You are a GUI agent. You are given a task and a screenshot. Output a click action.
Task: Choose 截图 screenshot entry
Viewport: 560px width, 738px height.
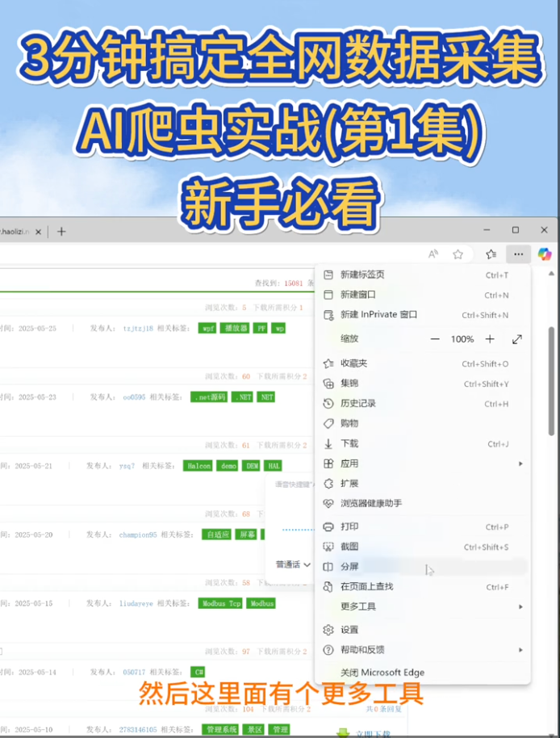coord(422,547)
